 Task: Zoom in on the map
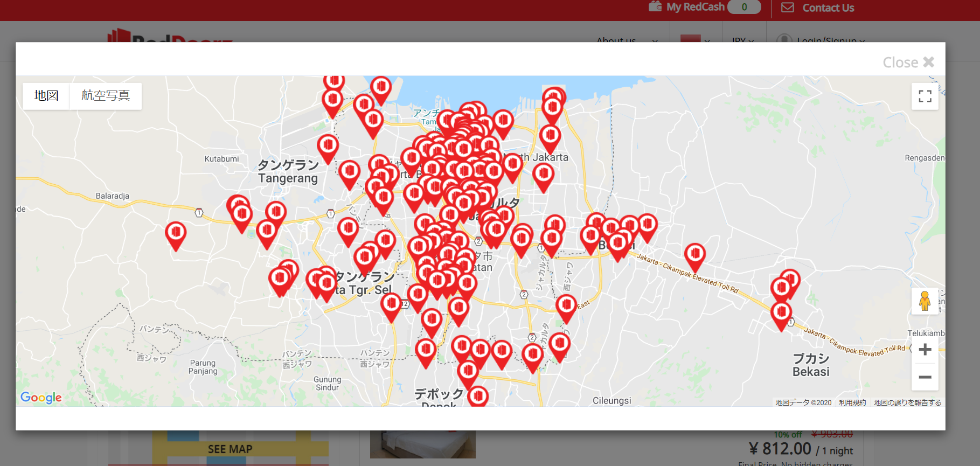pos(925,350)
